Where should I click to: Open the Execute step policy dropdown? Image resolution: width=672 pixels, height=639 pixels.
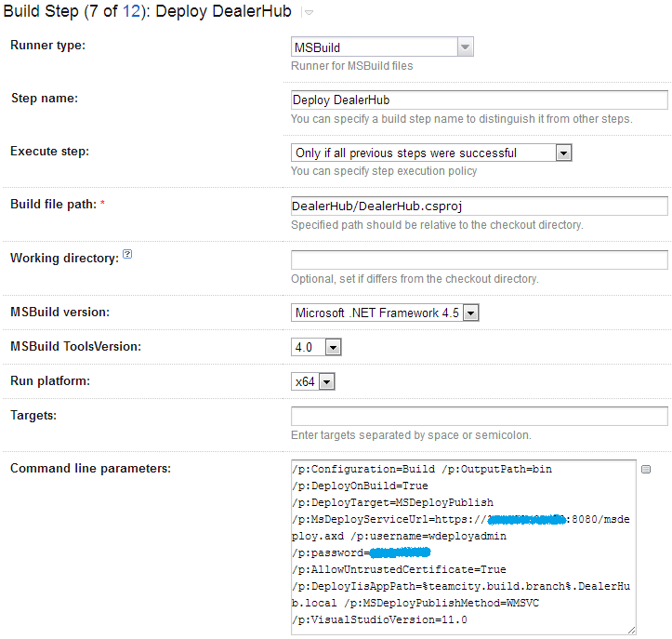tap(431, 153)
